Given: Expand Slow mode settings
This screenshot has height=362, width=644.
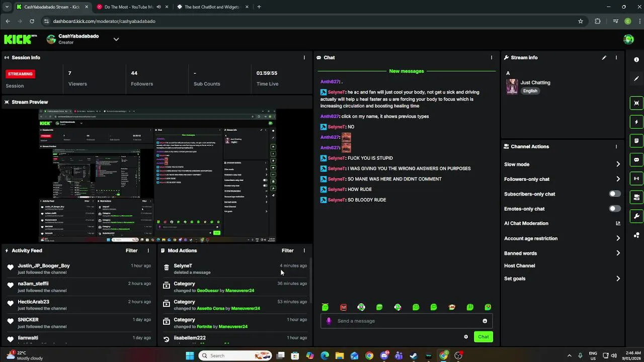Looking at the screenshot, I should (x=618, y=164).
